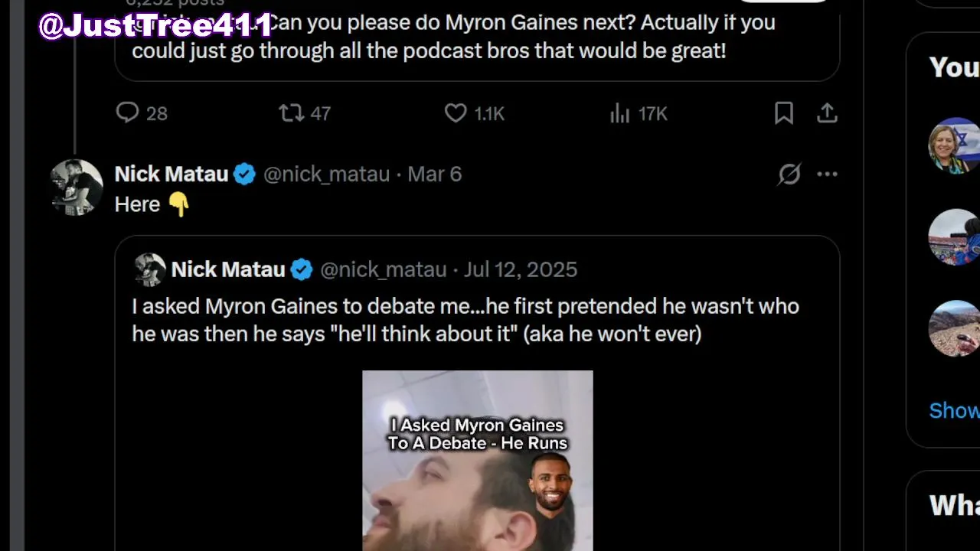980x551 pixels.
Task: Open the first suggested account avatar in sidebar
Action: point(954,145)
